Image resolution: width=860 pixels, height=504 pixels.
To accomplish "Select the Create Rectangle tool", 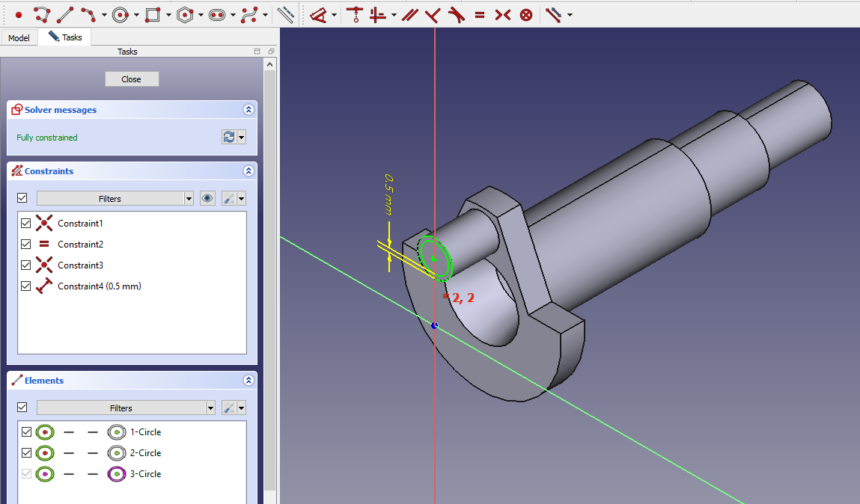I will pos(153,14).
